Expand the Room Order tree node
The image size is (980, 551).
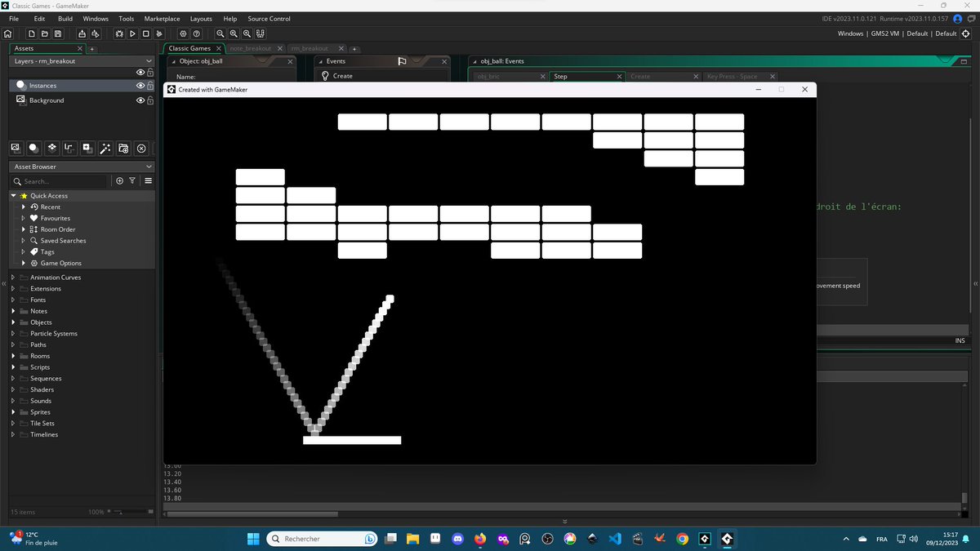click(24, 229)
